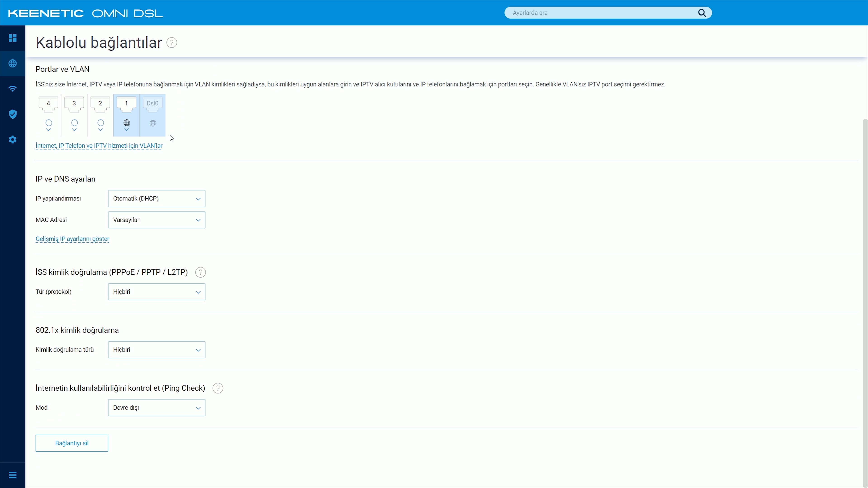
Task: Open the Wi-Fi network icon in sidebar
Action: point(12,89)
